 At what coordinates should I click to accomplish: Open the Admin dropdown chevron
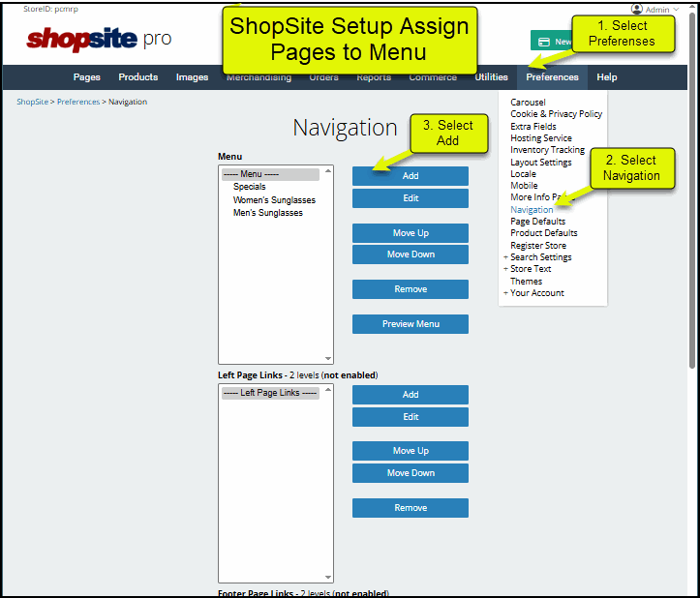676,10
